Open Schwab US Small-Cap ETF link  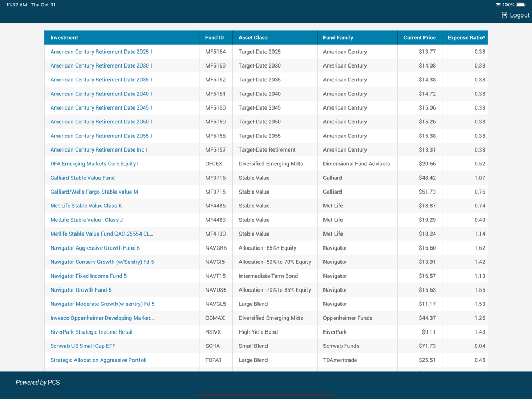point(83,346)
